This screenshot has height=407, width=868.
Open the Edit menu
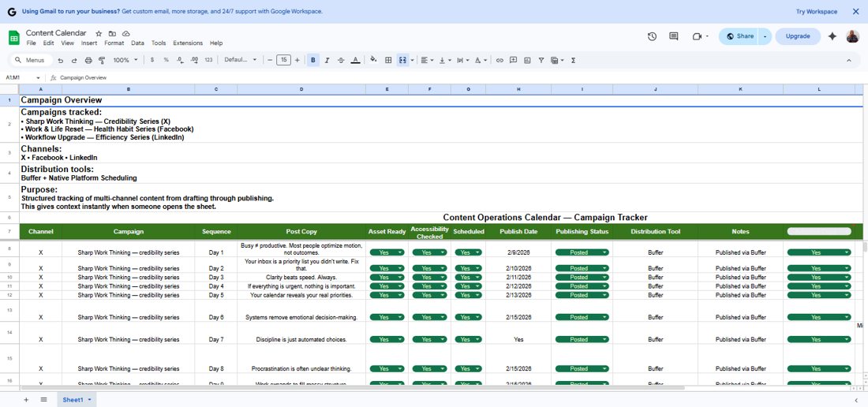(x=48, y=43)
